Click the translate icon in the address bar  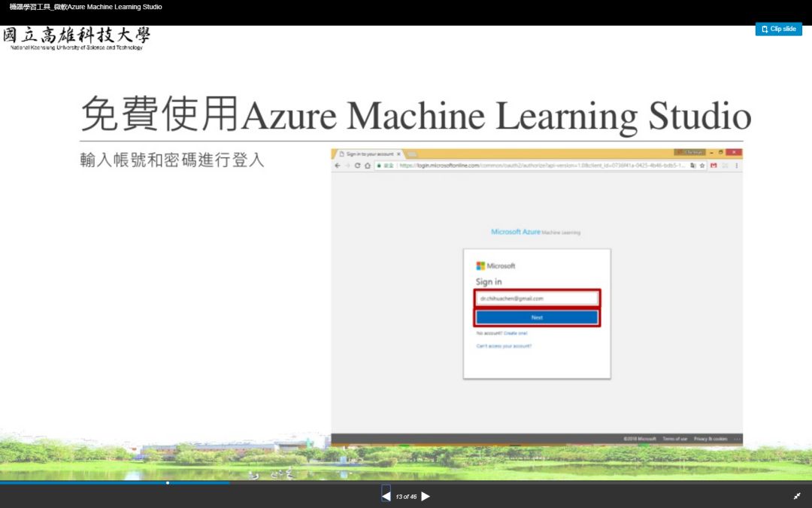[x=693, y=166]
